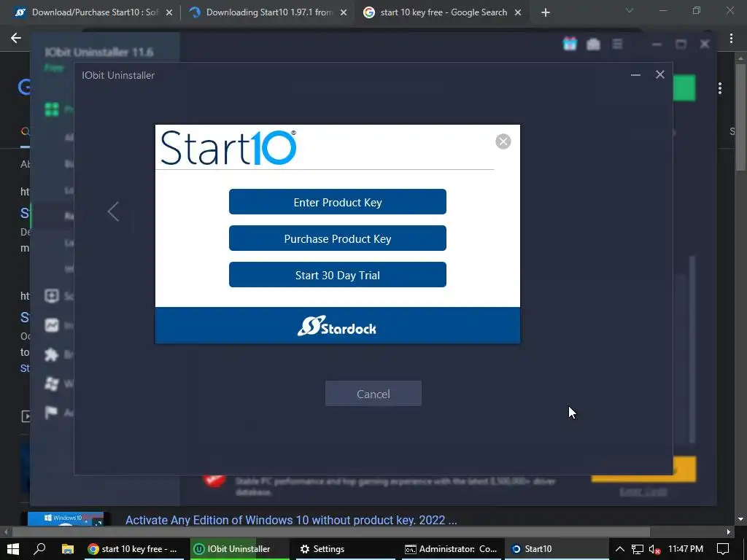The width and height of the screenshot is (747, 560).
Task: Switch to Settings taskbar item
Action: tap(346, 549)
